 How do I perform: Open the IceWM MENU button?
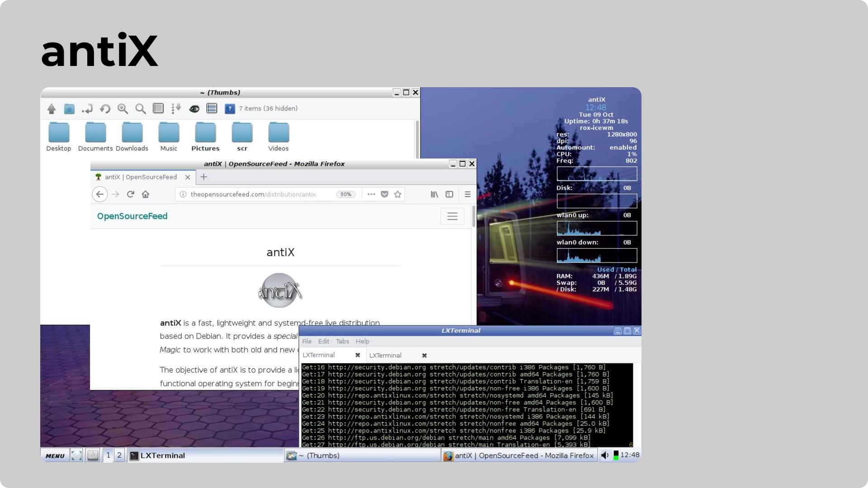tap(55, 455)
